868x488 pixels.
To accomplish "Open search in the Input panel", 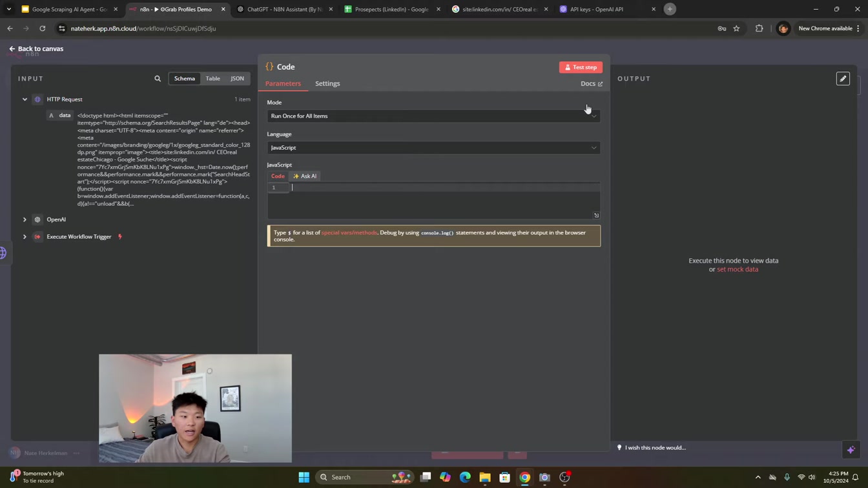I will coord(158,79).
